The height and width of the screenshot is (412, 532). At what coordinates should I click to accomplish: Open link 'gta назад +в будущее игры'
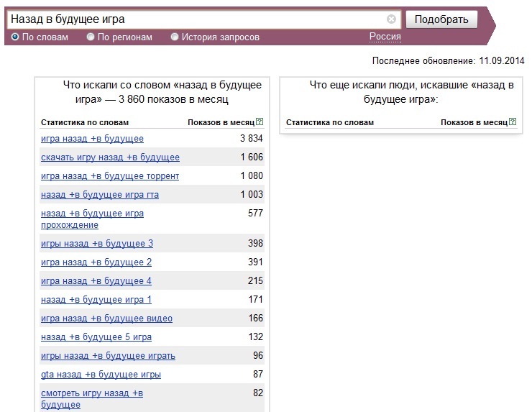(x=101, y=375)
